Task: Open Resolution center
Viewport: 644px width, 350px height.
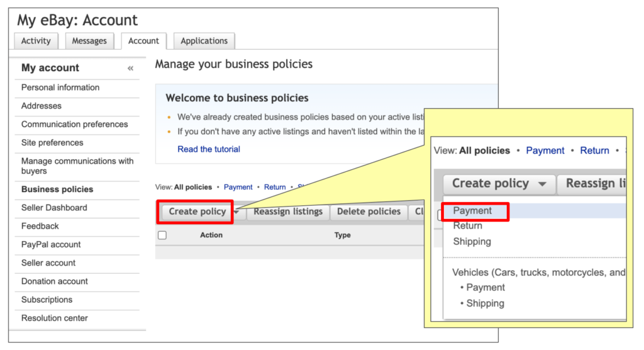Action: pyautogui.click(x=55, y=319)
